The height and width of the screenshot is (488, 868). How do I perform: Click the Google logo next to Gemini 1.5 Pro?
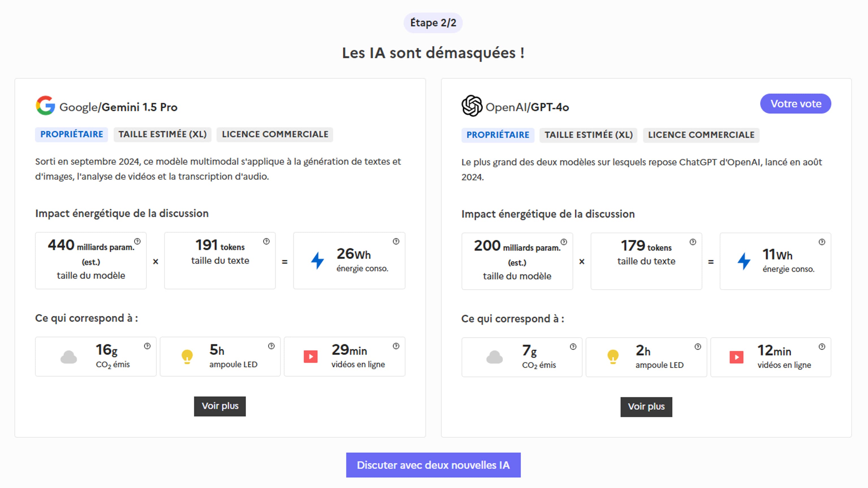click(x=46, y=105)
